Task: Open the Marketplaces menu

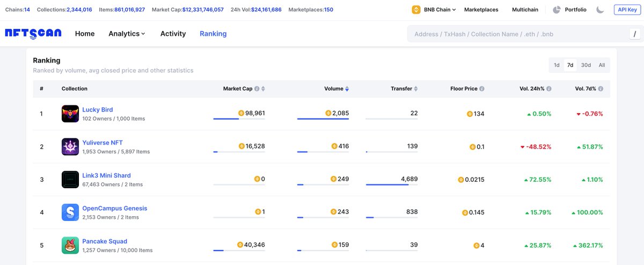Action: pyautogui.click(x=481, y=10)
